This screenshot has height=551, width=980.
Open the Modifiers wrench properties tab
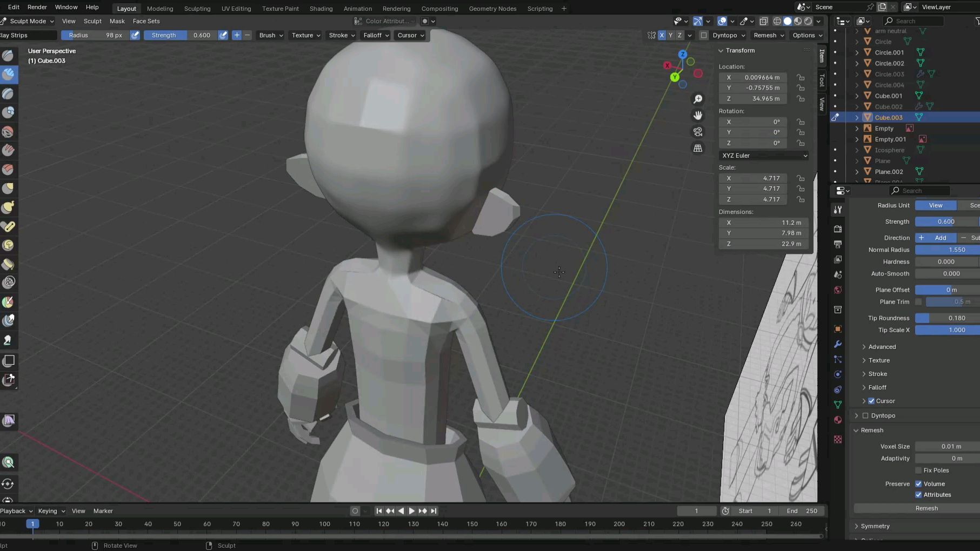(838, 344)
